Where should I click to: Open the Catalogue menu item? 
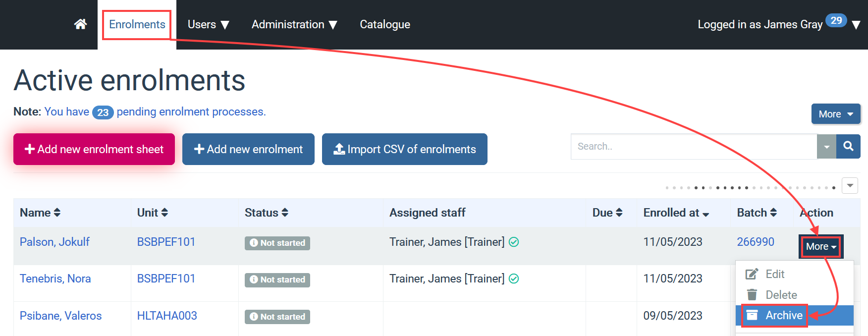[385, 24]
